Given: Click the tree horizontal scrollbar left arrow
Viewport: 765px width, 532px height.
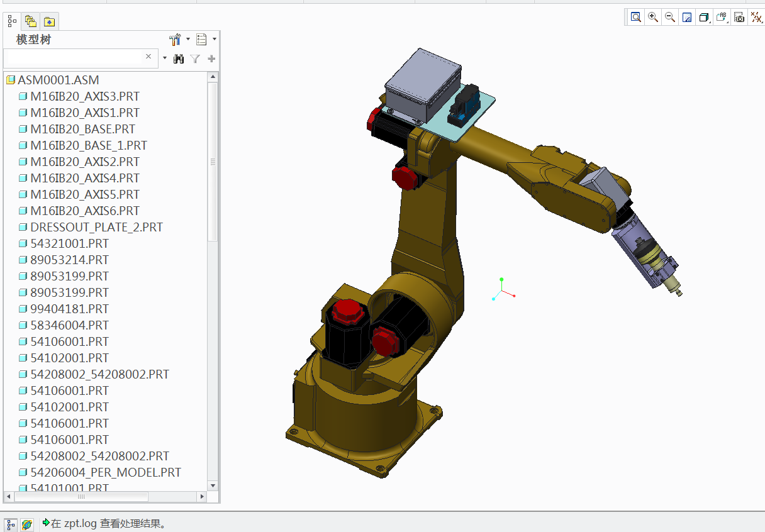Looking at the screenshot, I should tap(8, 496).
